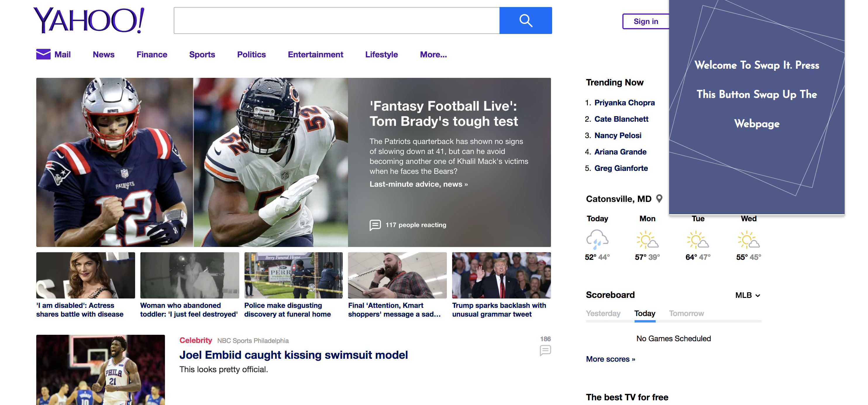Click comment icon under the 186 count
This screenshot has width=868, height=405.
click(x=545, y=350)
